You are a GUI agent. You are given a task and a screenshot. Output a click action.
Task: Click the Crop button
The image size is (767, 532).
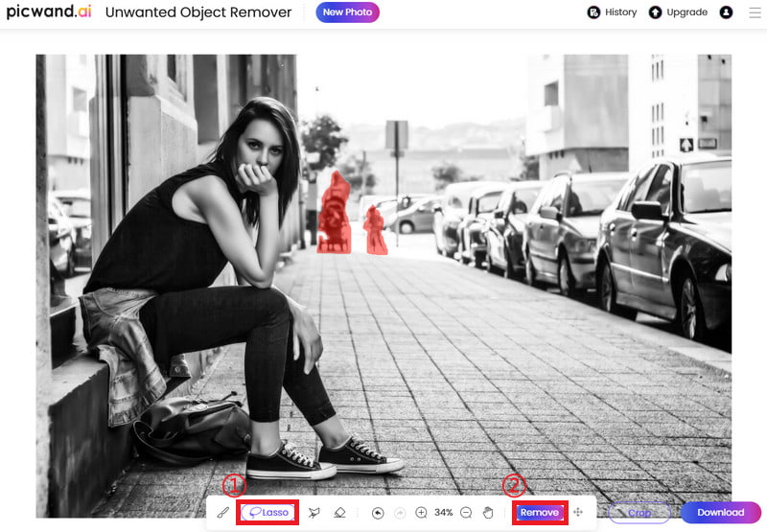coord(639,513)
